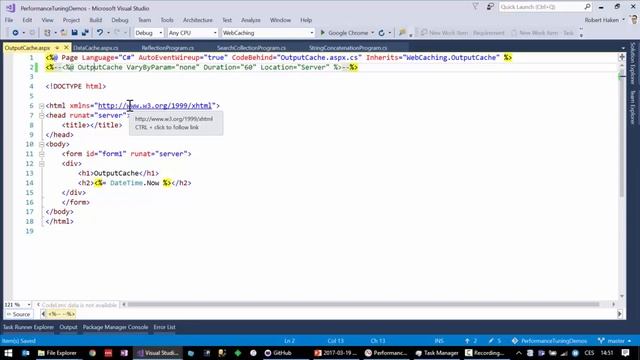640x360 pixels.
Task: Click into the Quick Launch search field
Action: click(541, 7)
